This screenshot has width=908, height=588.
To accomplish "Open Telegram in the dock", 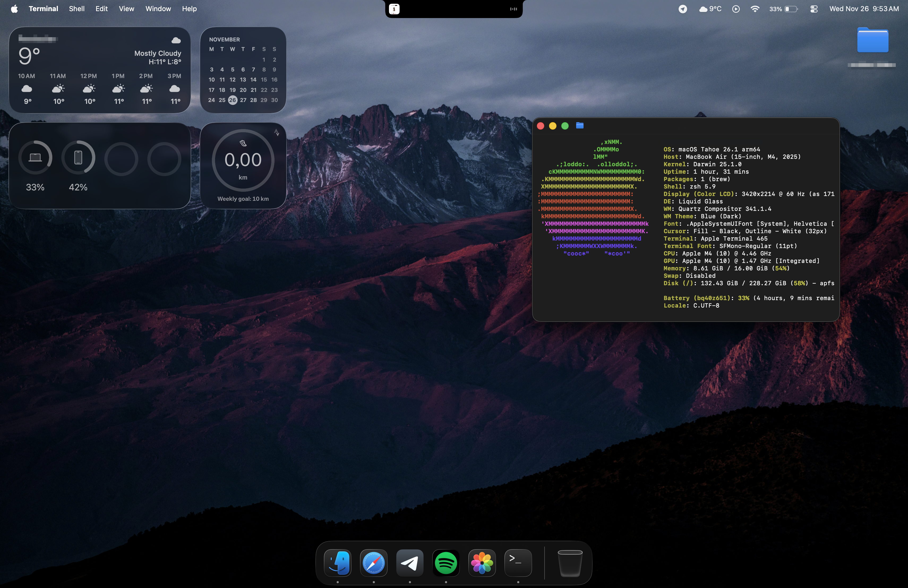I will click(410, 563).
